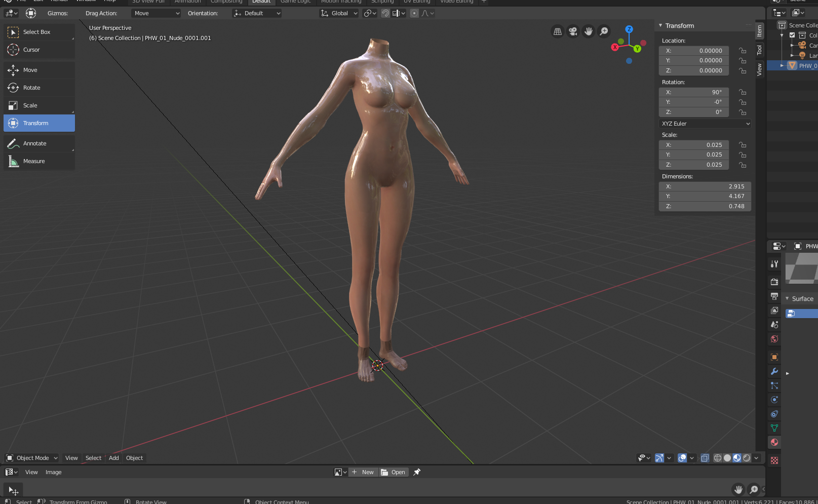Toggle lock on Scale Z
The image size is (818, 504).
743,165
